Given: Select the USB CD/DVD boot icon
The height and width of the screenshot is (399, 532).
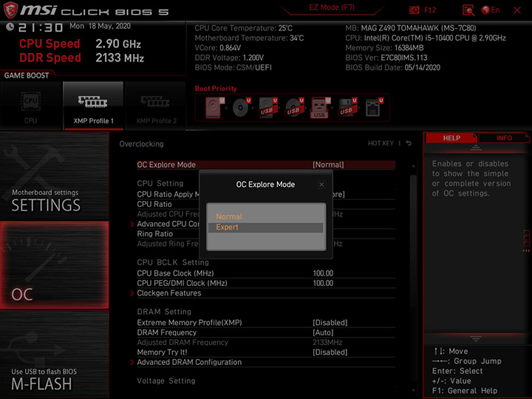Looking at the screenshot, I should tap(294, 108).
